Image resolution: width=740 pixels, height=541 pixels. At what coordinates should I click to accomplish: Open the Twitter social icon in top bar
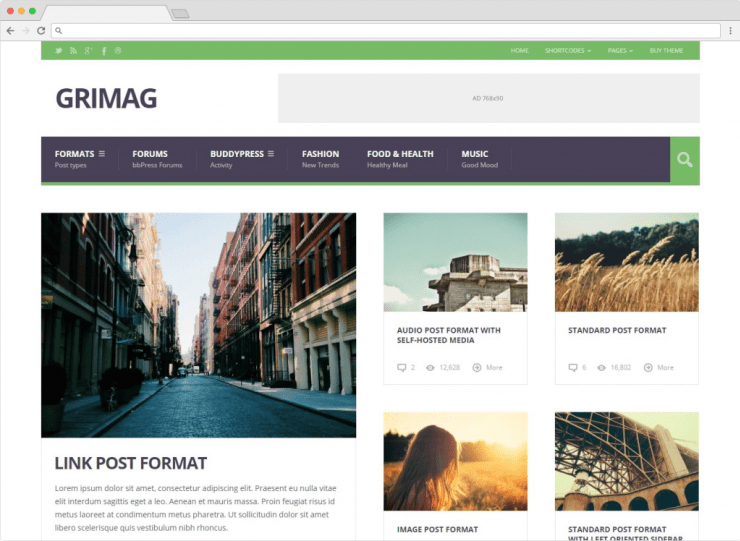tap(59, 50)
